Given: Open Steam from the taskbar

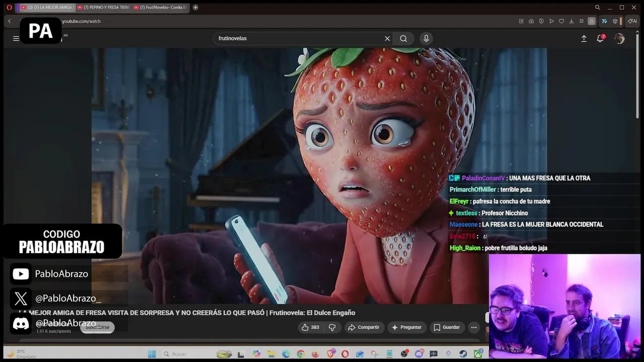Looking at the screenshot, I should 463,354.
